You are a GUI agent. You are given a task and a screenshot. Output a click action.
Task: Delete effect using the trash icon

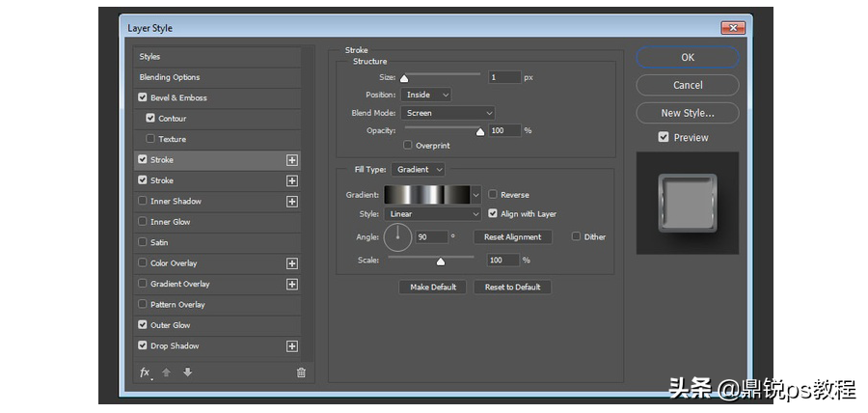pos(301,372)
